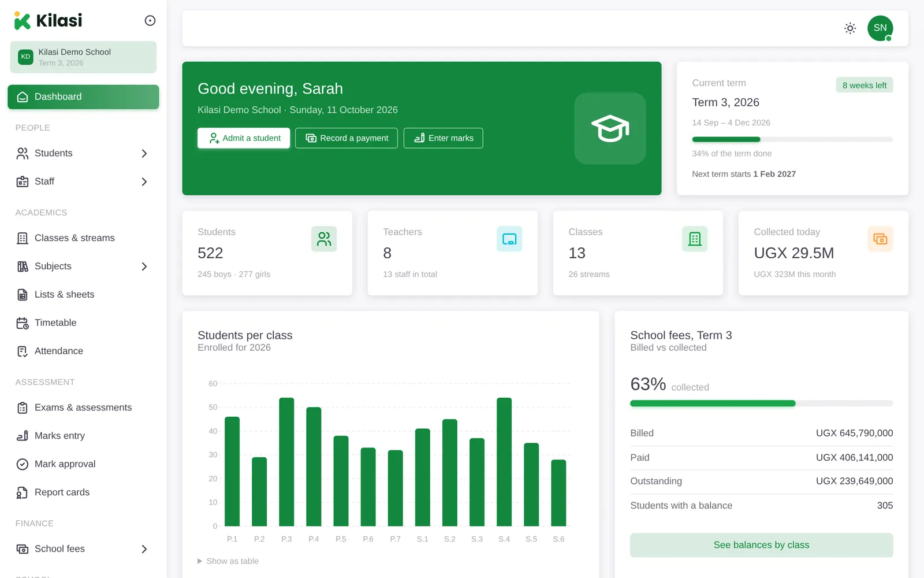Expand the Staff submenu chevron
Viewport: 924px width, 578px height.
[x=144, y=181]
